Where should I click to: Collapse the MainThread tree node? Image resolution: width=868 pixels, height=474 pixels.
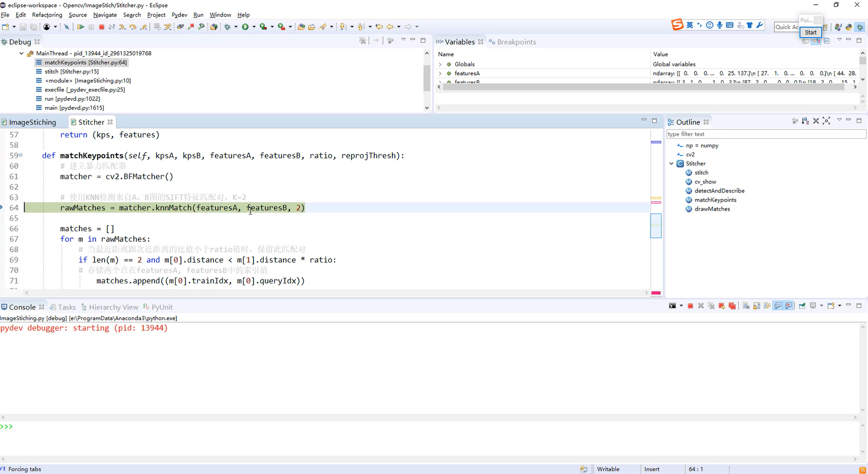pos(21,53)
